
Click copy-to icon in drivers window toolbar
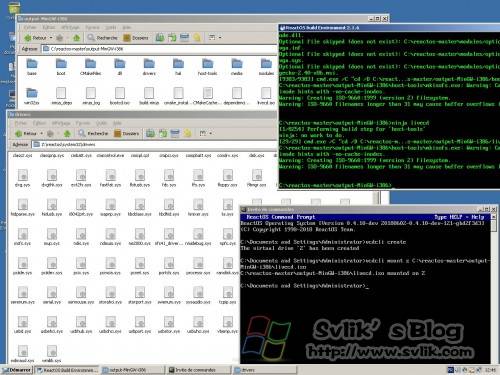tap(151, 133)
